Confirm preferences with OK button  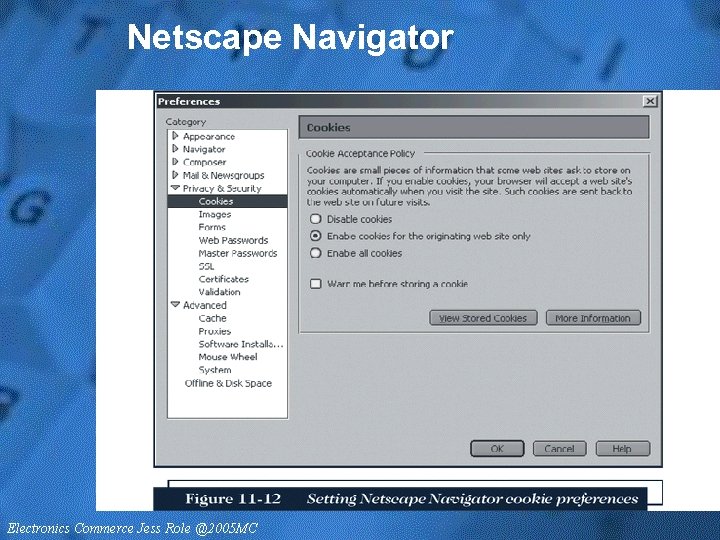497,449
